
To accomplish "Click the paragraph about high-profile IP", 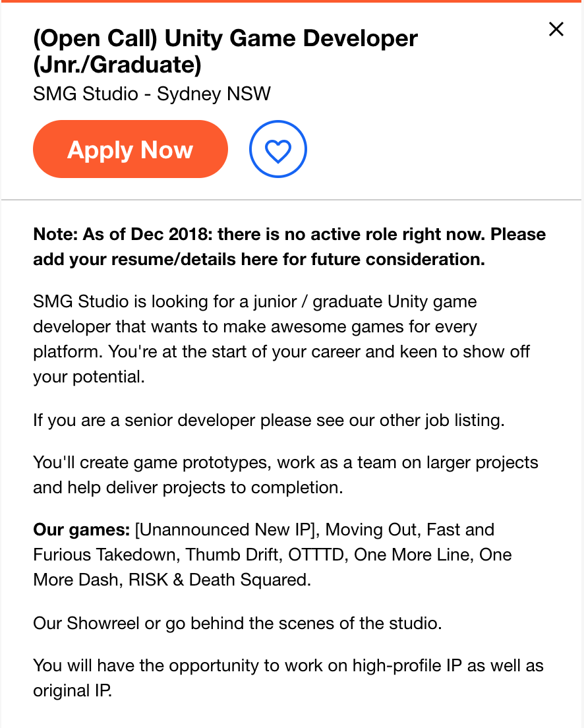I will click(288, 678).
